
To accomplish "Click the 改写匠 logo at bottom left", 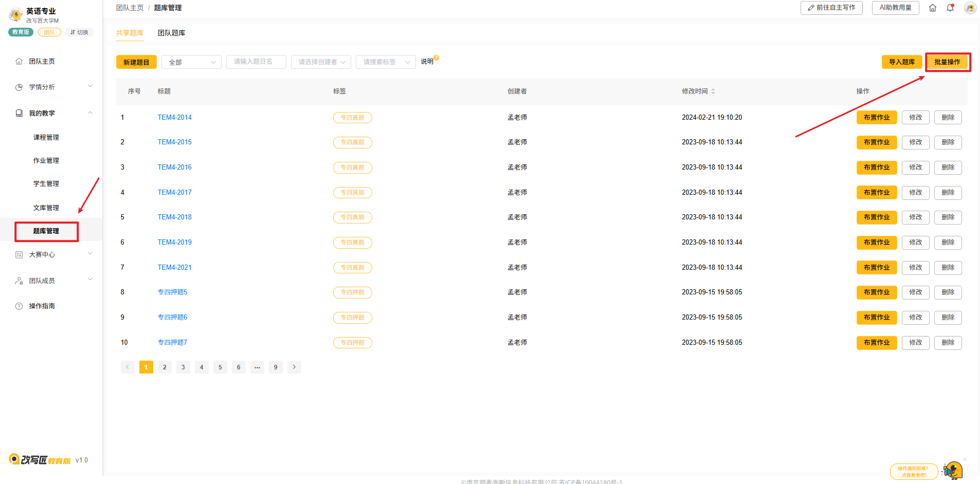I will tap(40, 460).
